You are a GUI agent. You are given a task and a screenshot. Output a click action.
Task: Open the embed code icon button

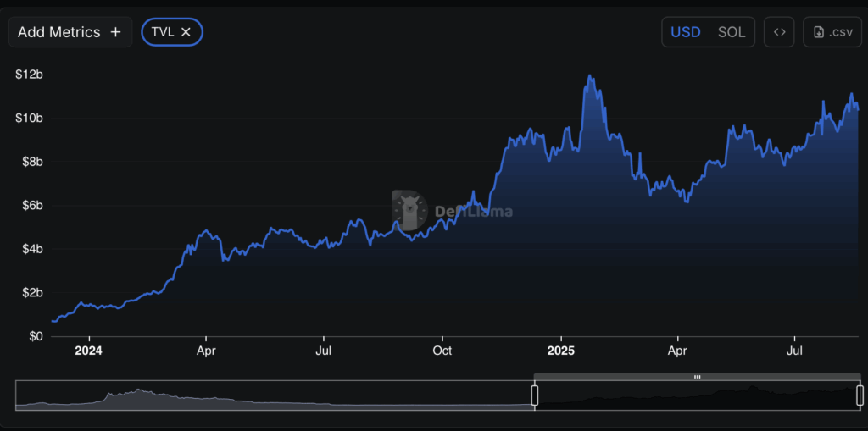[780, 32]
